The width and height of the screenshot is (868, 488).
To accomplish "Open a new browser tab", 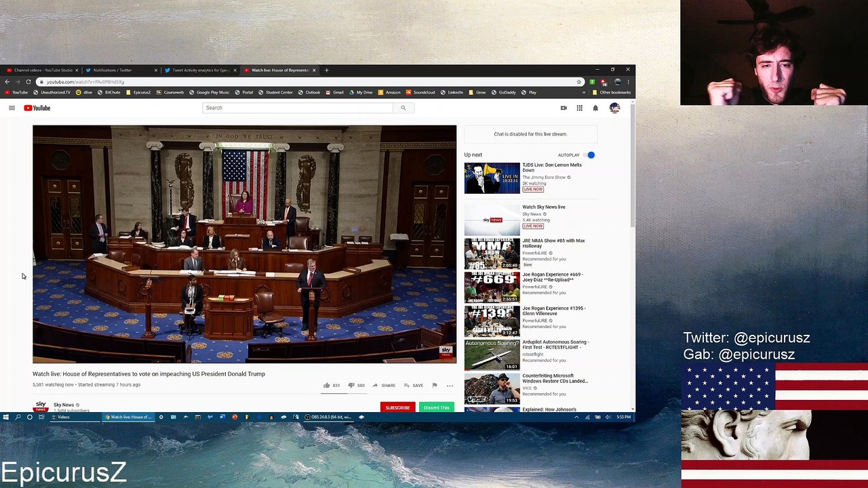I will (x=326, y=70).
